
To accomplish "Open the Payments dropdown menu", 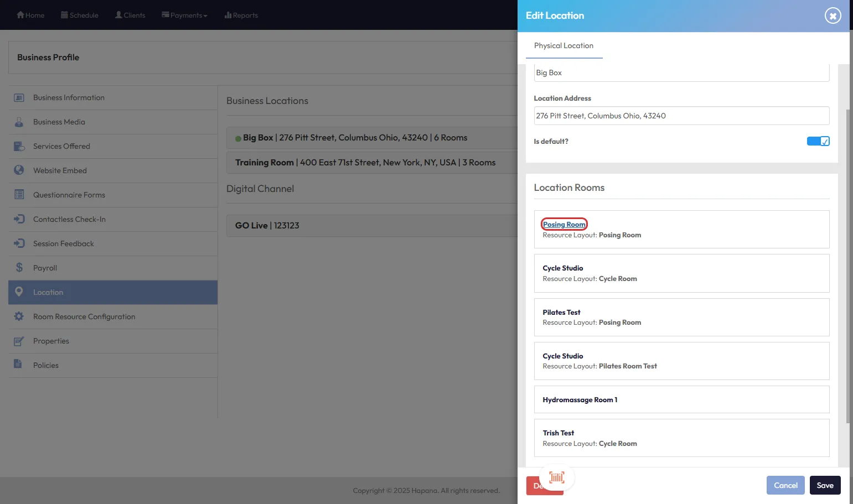I will [184, 15].
